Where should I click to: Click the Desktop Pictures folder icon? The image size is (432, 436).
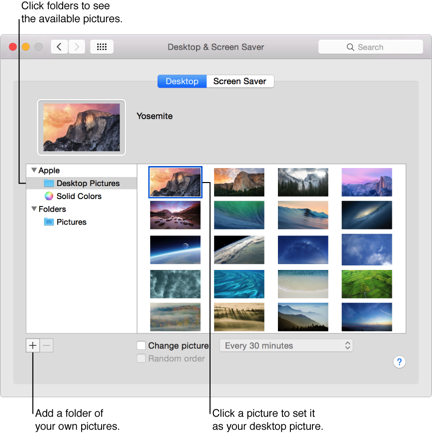tap(49, 183)
